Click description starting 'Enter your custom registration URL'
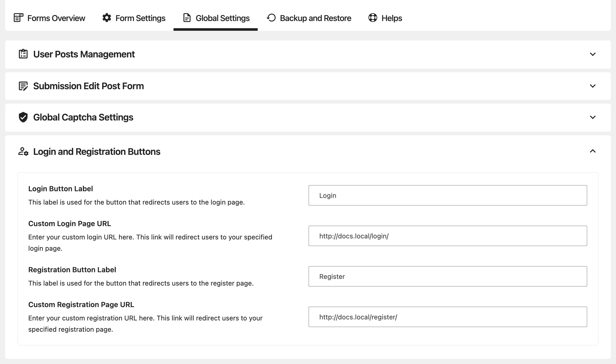The image size is (616, 364). pos(145,323)
